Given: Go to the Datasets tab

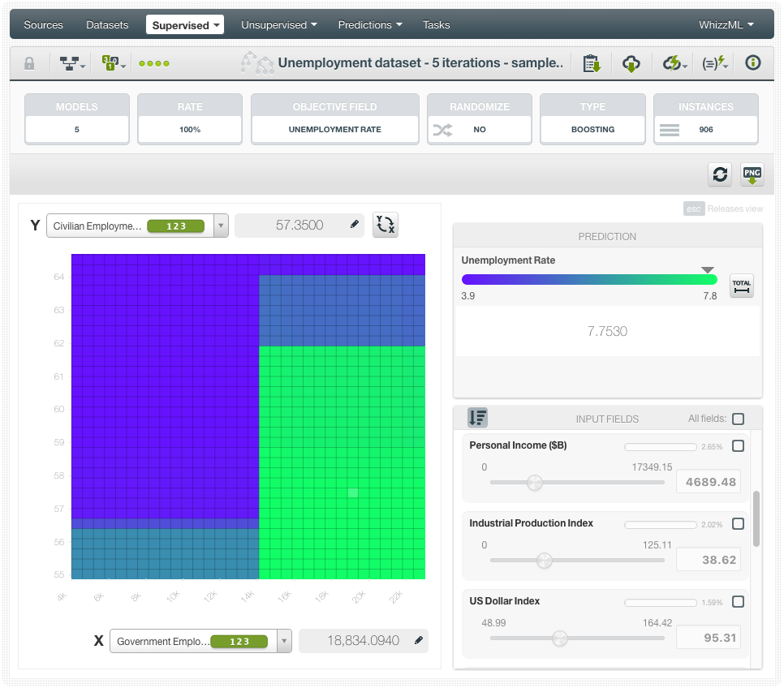Looking at the screenshot, I should coord(107,25).
